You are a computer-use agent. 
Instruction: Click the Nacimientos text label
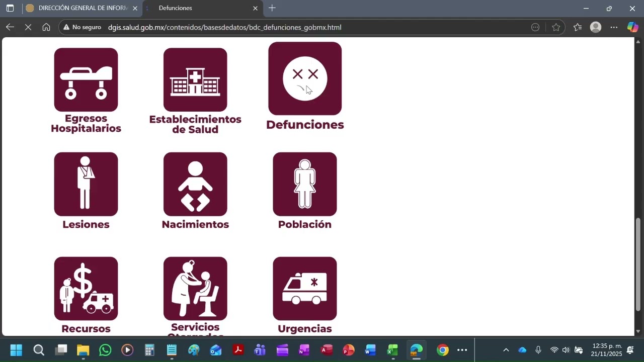195,224
